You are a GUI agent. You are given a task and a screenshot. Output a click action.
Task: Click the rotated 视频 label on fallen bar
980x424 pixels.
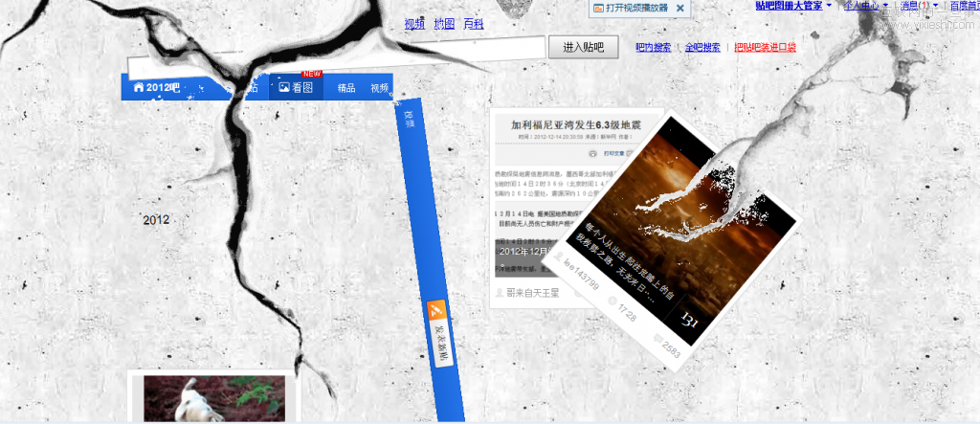[x=410, y=119]
